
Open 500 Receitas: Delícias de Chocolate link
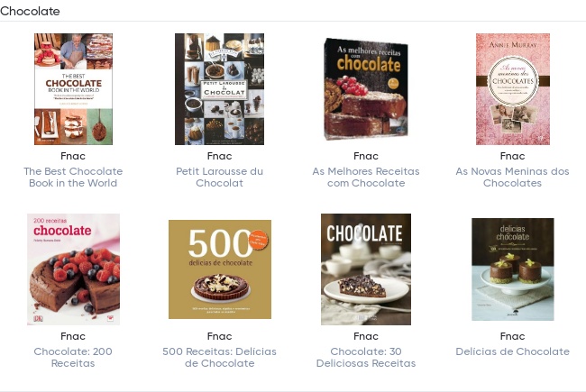point(219,357)
